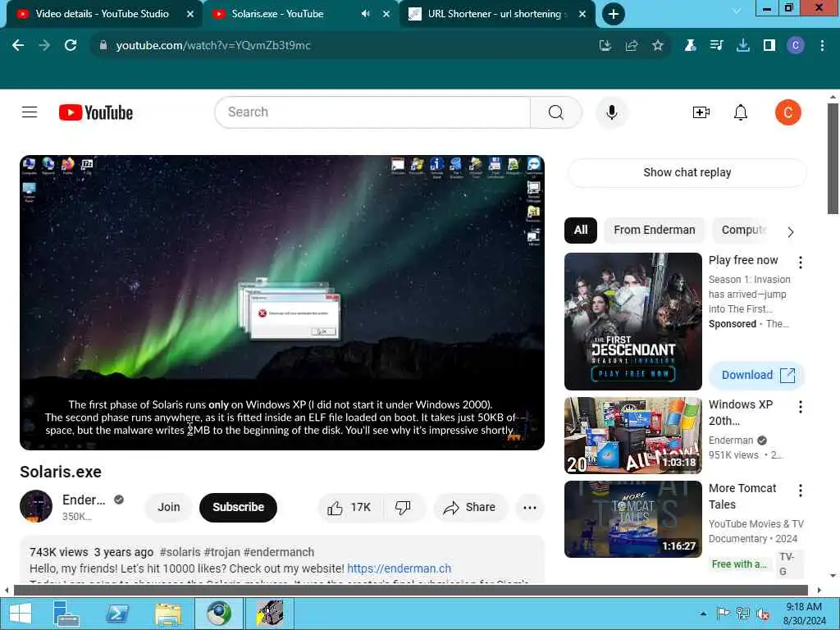Open YouTube hamburger guide menu
Viewport: 840px width, 630px height.
30,112
